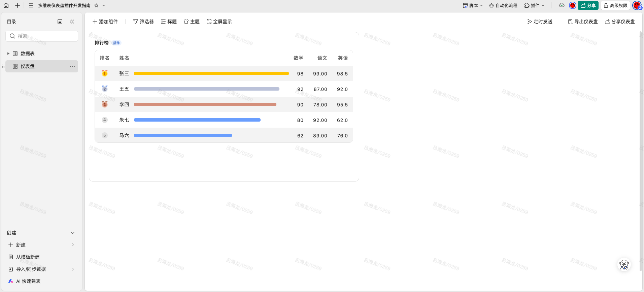Select 仪表盘 in the sidebar
644x292 pixels.
click(28, 66)
